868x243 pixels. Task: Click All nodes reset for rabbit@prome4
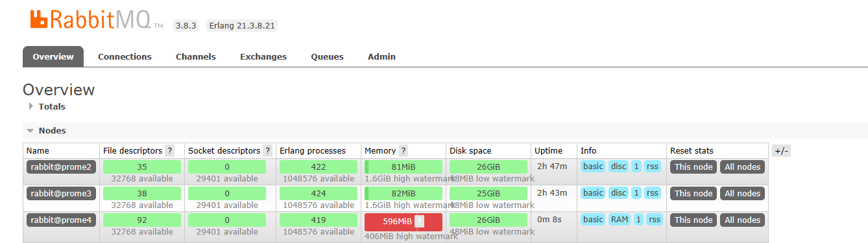click(742, 220)
